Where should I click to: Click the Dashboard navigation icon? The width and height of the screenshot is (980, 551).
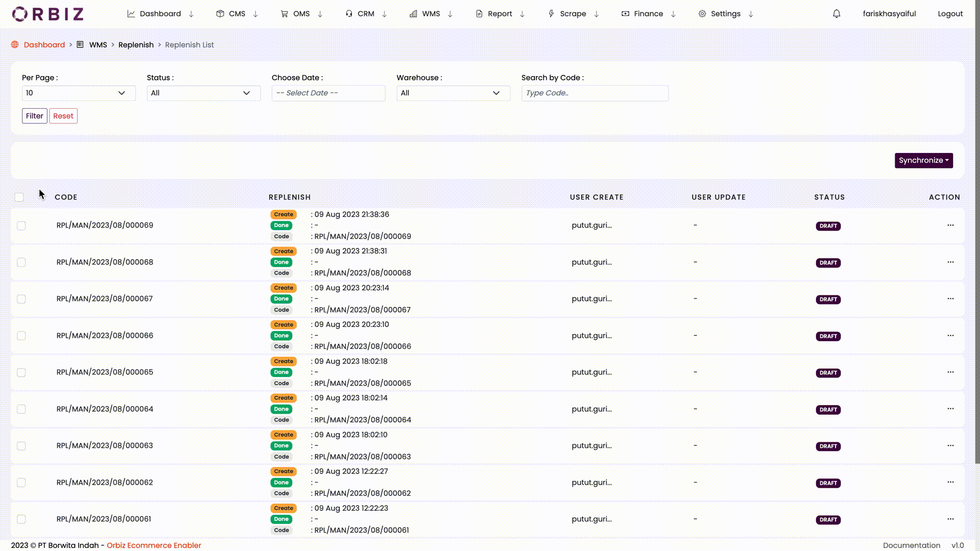coord(131,13)
